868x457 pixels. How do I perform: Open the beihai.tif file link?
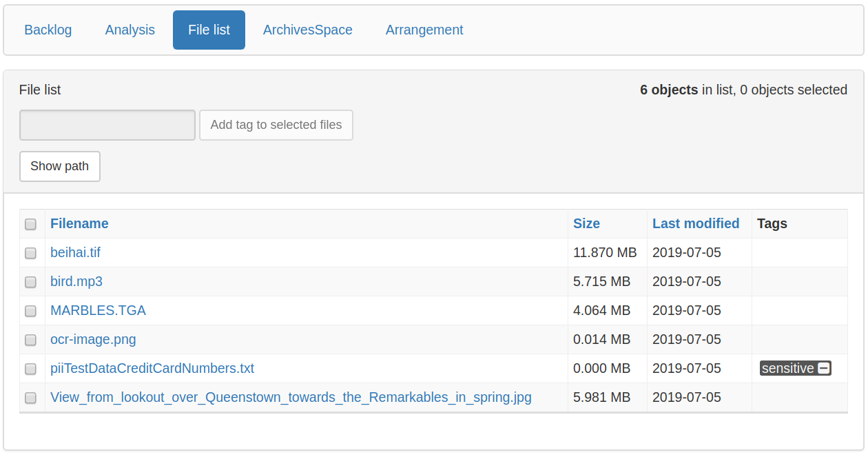coord(75,252)
